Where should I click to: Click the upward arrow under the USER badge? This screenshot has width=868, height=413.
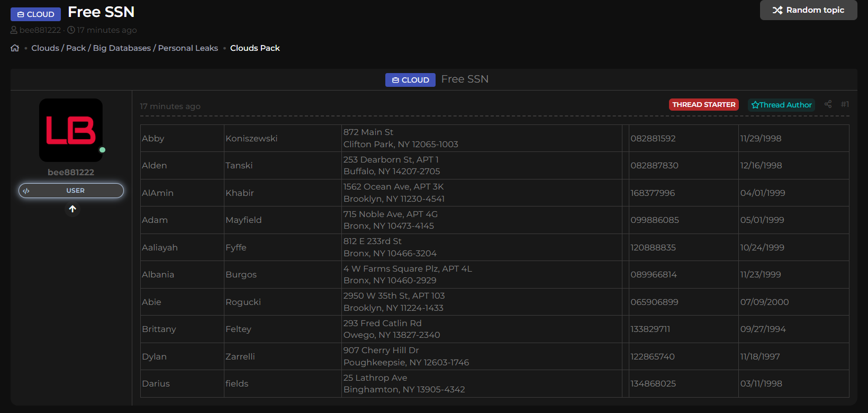pos(73,209)
